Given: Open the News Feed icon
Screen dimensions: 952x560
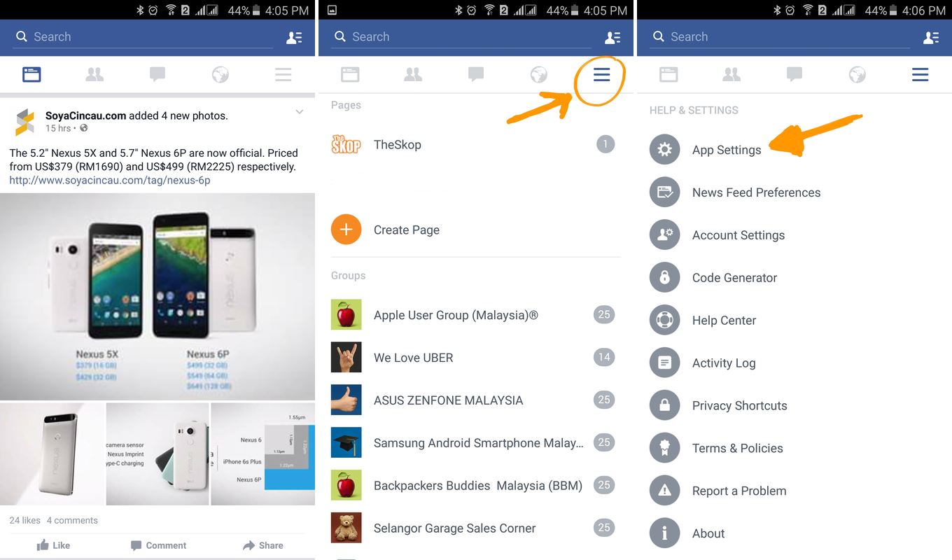Looking at the screenshot, I should [x=31, y=74].
